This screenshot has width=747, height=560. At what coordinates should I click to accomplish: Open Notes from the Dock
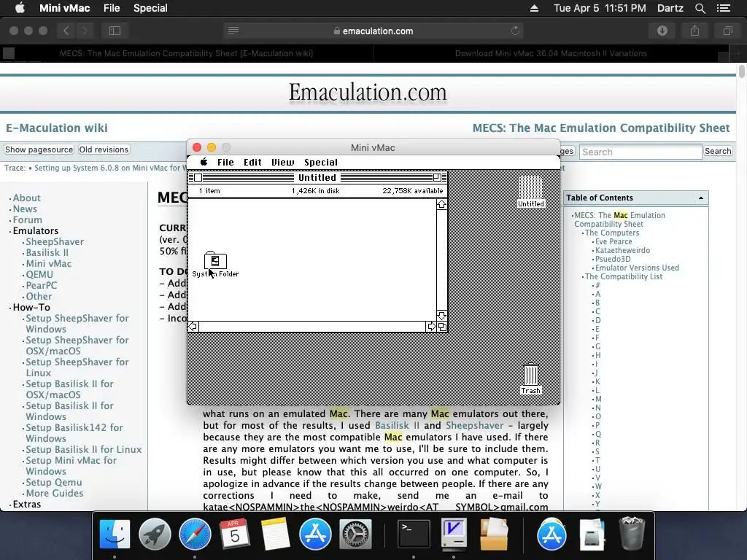(275, 533)
